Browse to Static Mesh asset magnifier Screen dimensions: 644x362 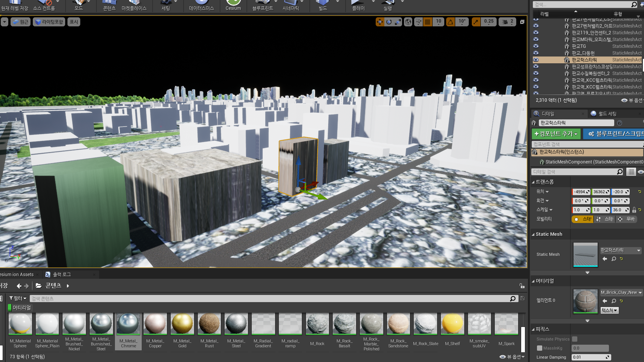613,259
